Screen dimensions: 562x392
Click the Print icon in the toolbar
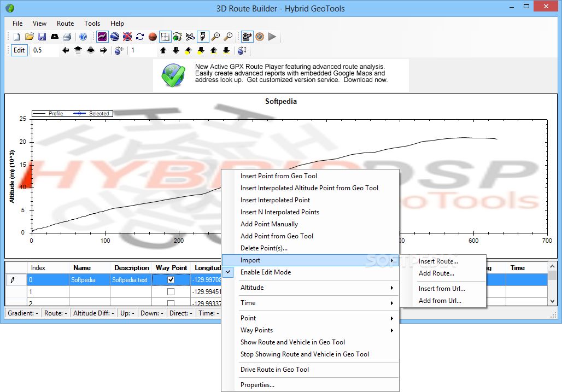click(67, 37)
